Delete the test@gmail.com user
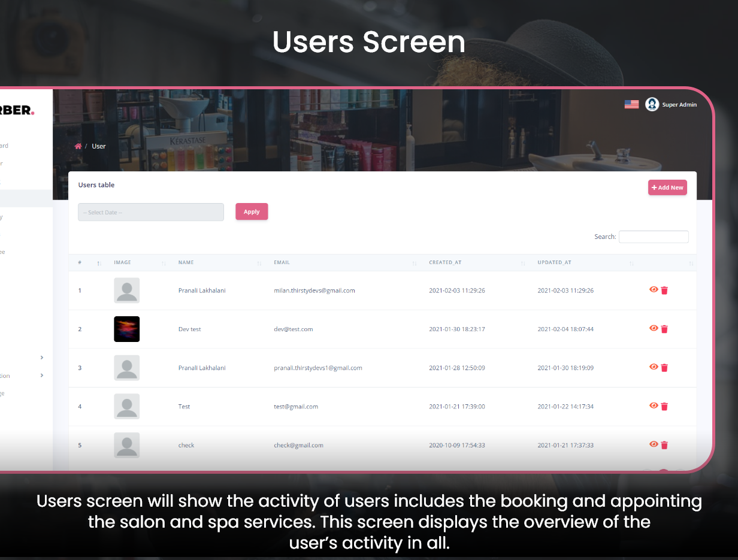The image size is (738, 560). click(664, 406)
